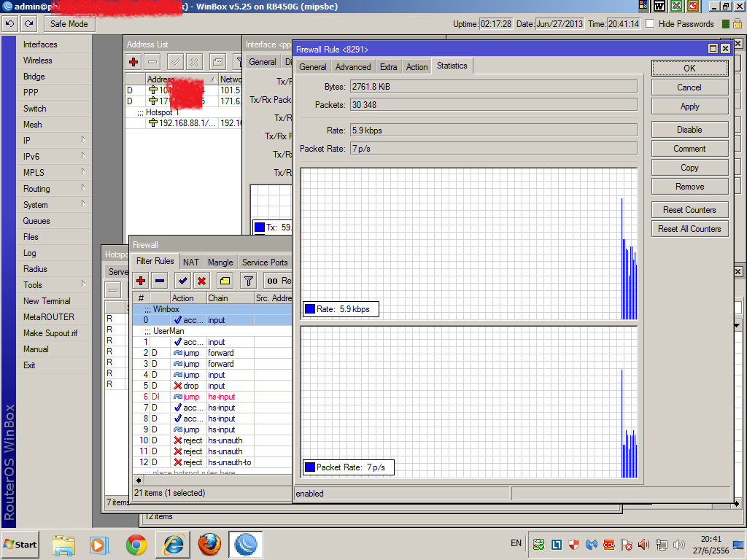
Task: Switch to General tab in Firewall Rule
Action: point(312,67)
